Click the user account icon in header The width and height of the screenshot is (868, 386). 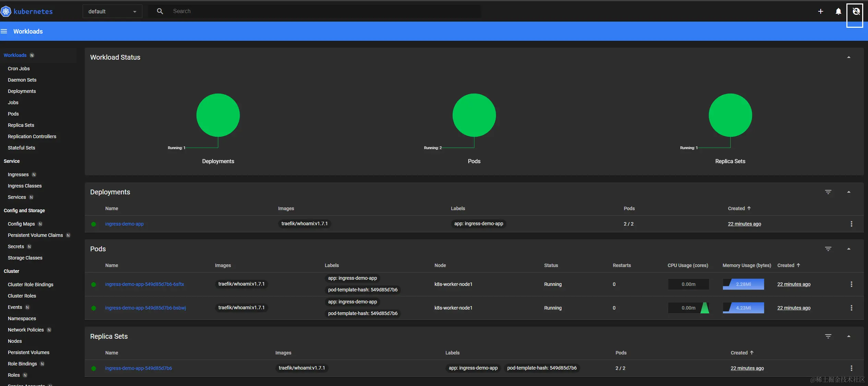(x=856, y=11)
